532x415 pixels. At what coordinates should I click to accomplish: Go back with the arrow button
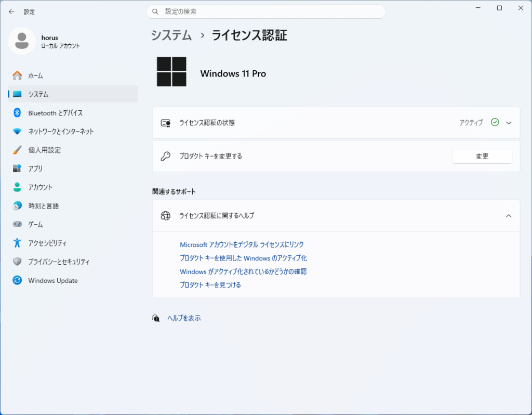tap(11, 11)
